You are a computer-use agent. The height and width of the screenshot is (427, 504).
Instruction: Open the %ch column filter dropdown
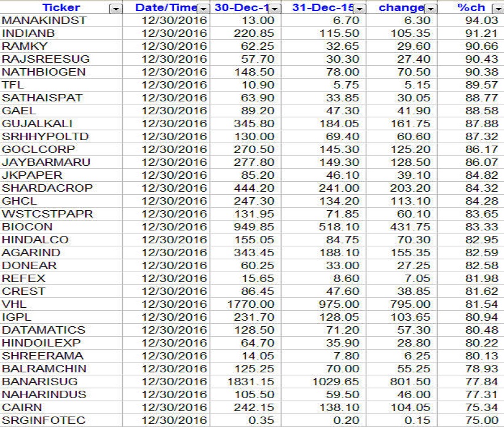(x=499, y=9)
